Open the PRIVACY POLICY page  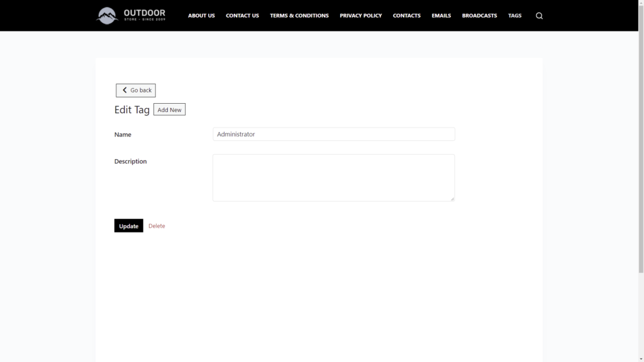click(x=360, y=15)
